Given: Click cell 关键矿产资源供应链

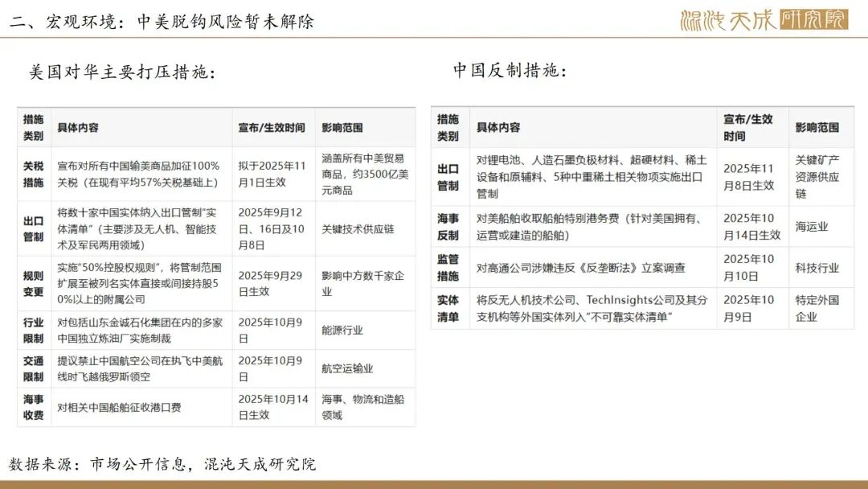Looking at the screenshot, I should click(x=821, y=177).
